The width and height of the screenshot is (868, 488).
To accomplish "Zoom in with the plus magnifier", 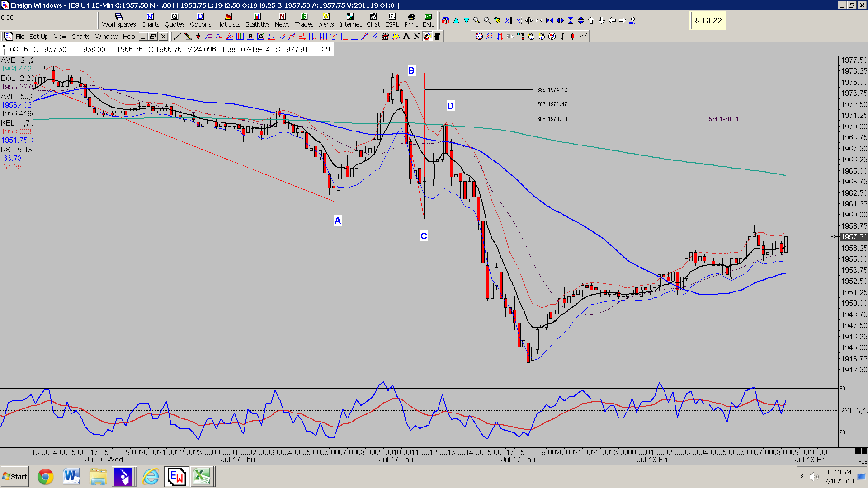I will 476,20.
